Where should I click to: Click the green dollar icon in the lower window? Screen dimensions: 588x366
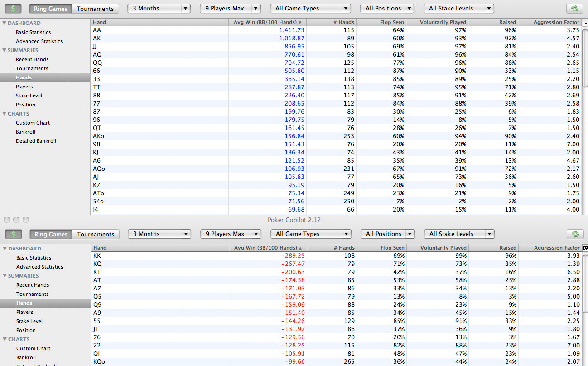[x=14, y=234]
